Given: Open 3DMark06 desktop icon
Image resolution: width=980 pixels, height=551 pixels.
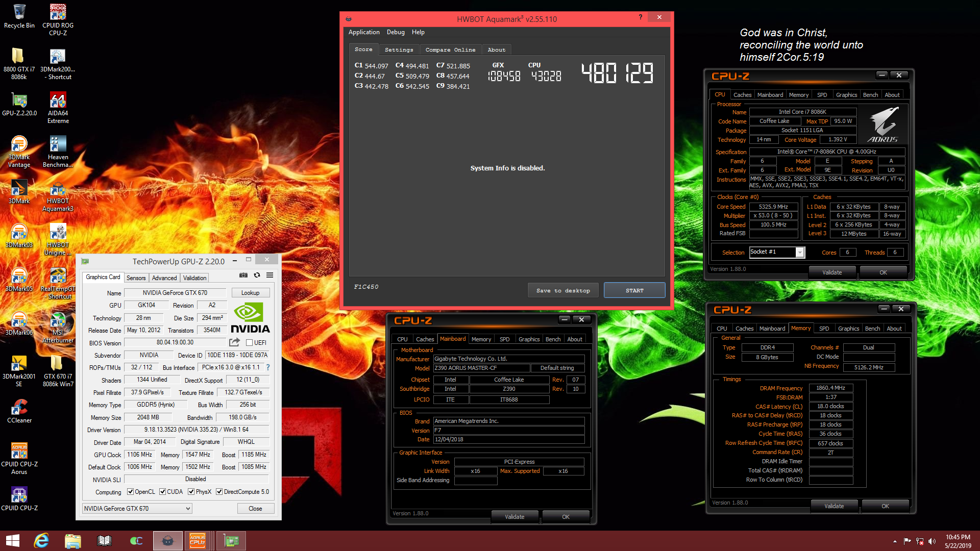Looking at the screenshot, I should (19, 323).
